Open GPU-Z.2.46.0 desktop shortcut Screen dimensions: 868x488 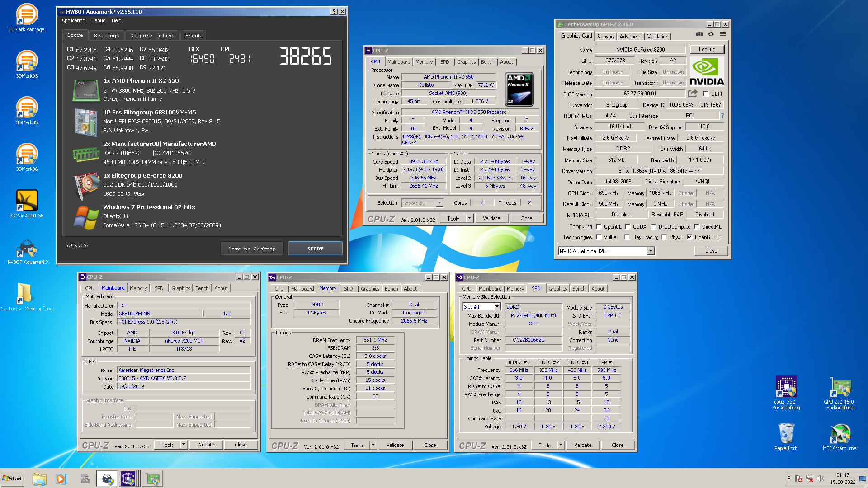click(840, 393)
